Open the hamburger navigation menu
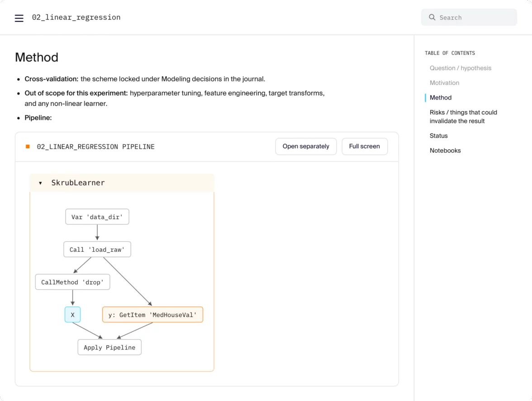The height and width of the screenshot is (401, 532). click(19, 18)
